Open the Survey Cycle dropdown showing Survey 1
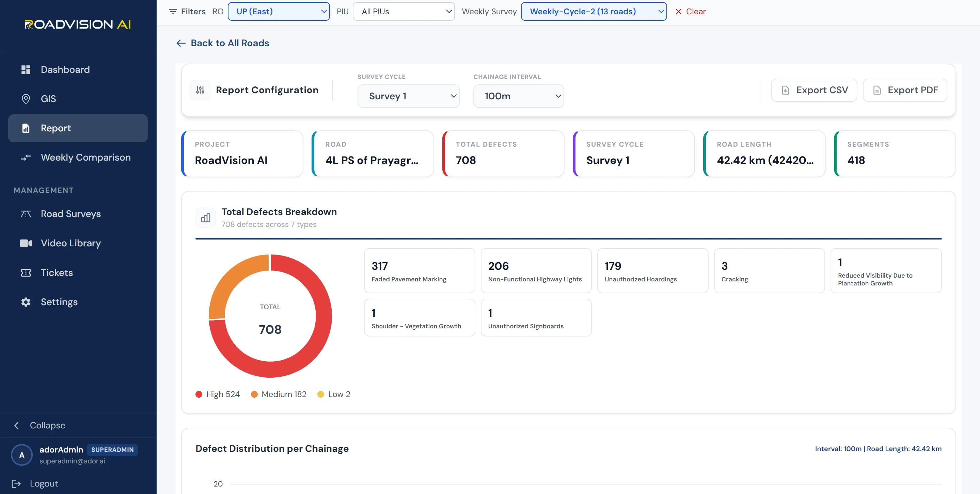Image resolution: width=980 pixels, height=494 pixels. click(408, 96)
